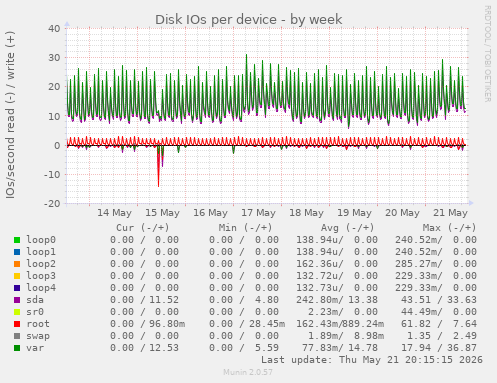Select the 'sda' legend label
The height and width of the screenshot is (383, 497).
[35, 300]
